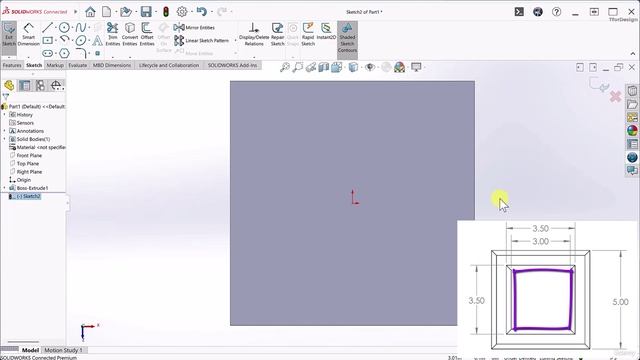Switch to the Evaluate tab
The width and height of the screenshot is (640, 360).
[78, 65]
